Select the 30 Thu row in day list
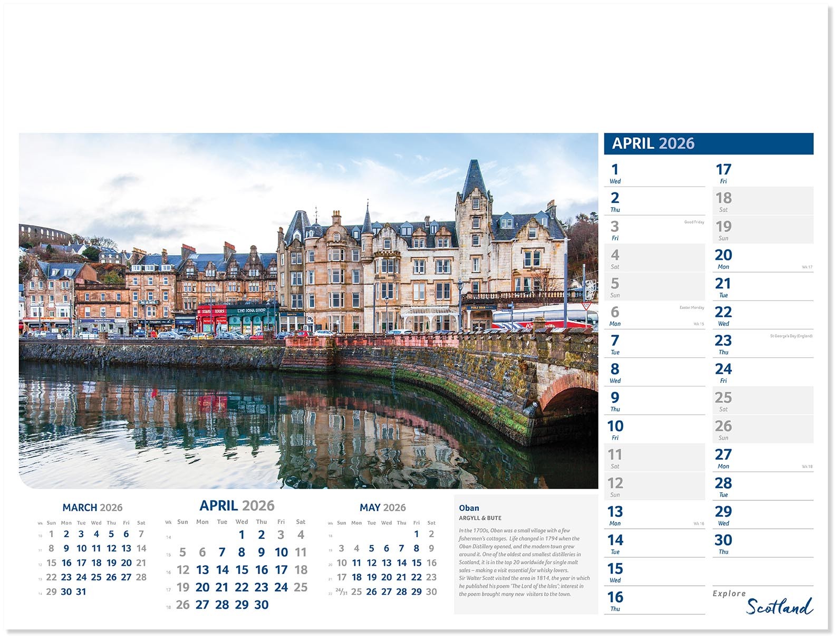 pos(762,544)
